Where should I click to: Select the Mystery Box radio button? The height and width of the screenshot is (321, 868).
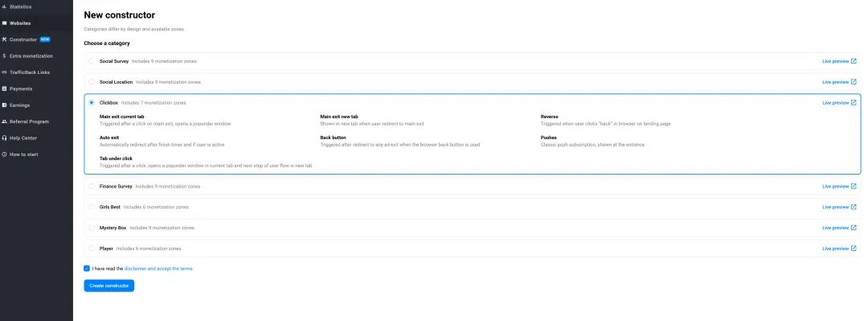[92, 228]
